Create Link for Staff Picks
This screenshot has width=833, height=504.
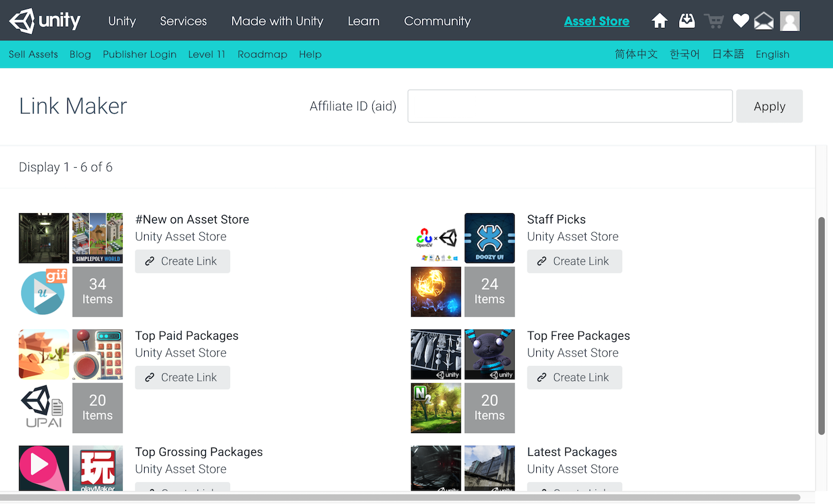click(x=575, y=261)
